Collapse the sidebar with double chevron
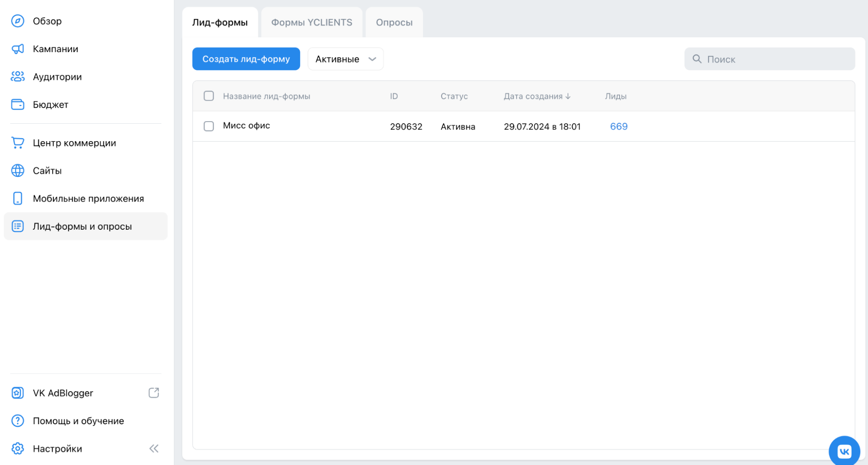The width and height of the screenshot is (868, 465). [x=154, y=449]
